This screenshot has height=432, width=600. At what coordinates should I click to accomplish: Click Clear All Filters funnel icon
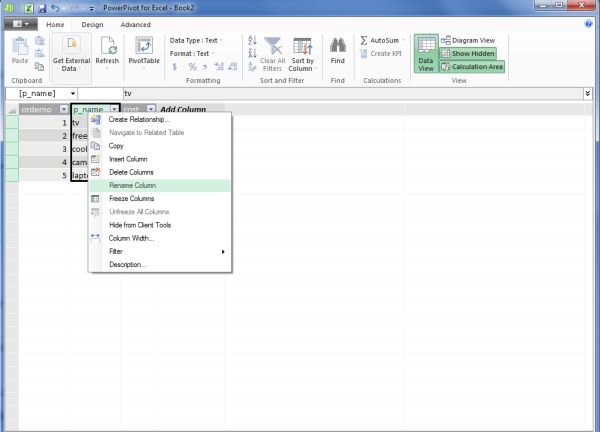273,46
